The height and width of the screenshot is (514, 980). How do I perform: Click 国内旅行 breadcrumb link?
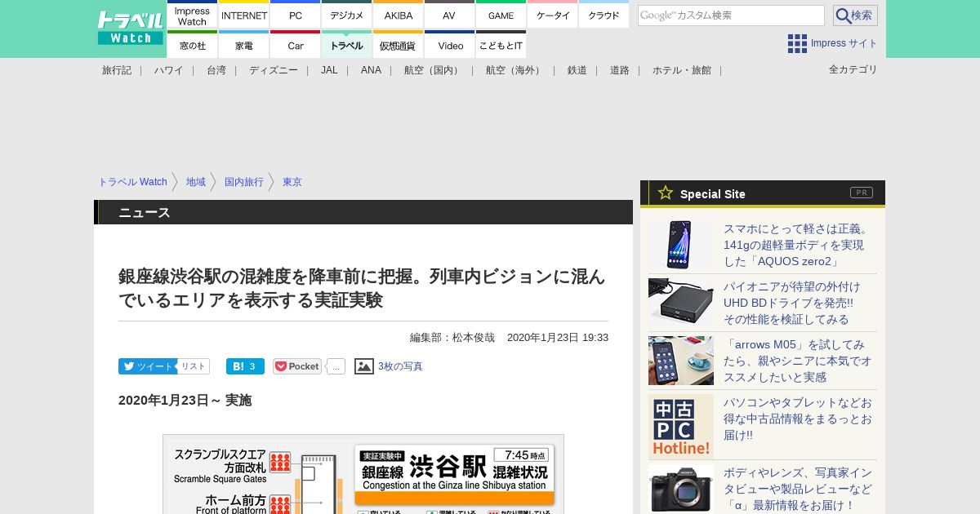(x=244, y=182)
